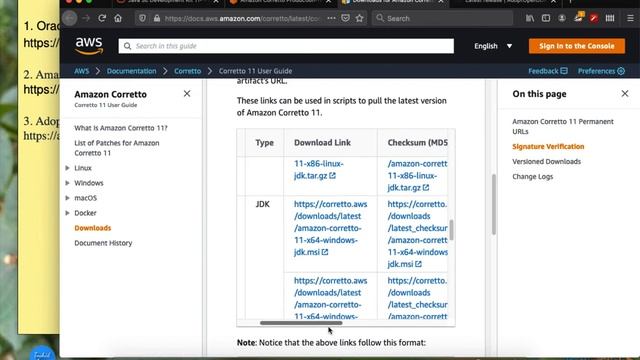The height and width of the screenshot is (360, 640).
Task: Bookmark this page with the star
Action: pyautogui.click(x=359, y=18)
